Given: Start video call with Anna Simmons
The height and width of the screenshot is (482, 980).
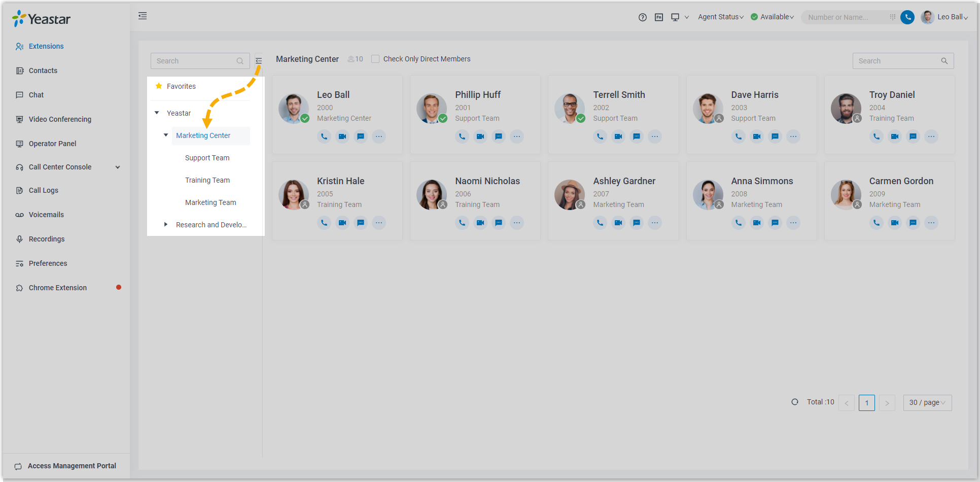Looking at the screenshot, I should point(757,223).
